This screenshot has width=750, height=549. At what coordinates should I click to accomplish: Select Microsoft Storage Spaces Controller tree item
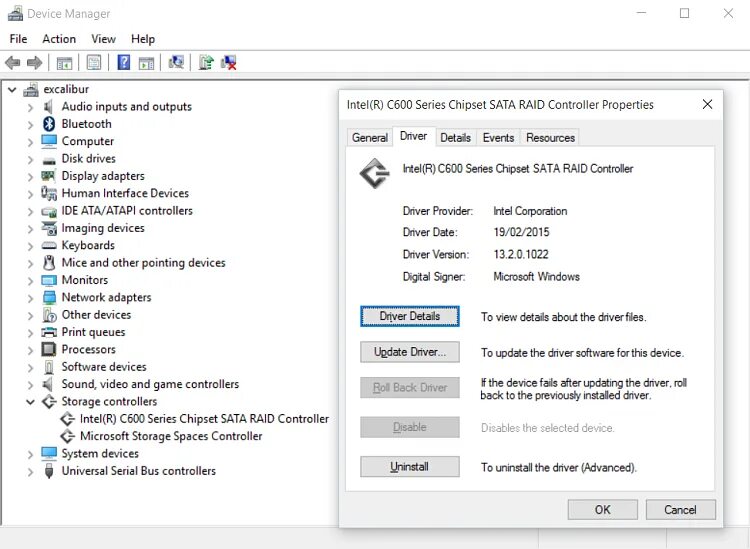point(171,436)
